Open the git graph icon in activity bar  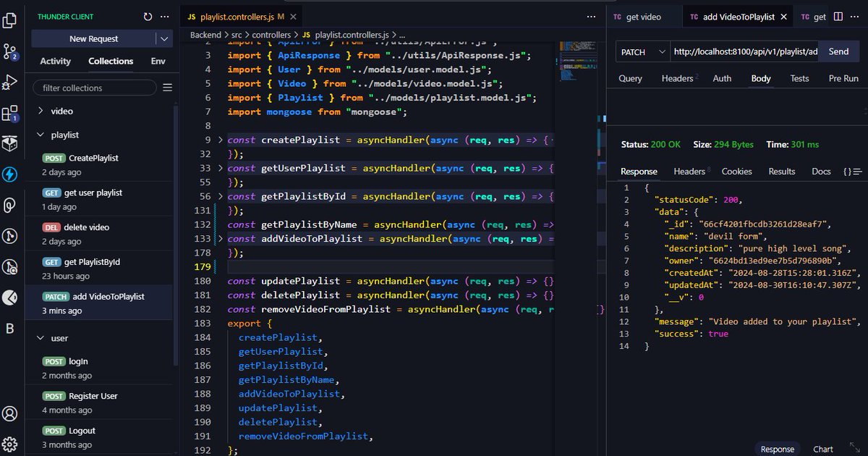[10, 236]
